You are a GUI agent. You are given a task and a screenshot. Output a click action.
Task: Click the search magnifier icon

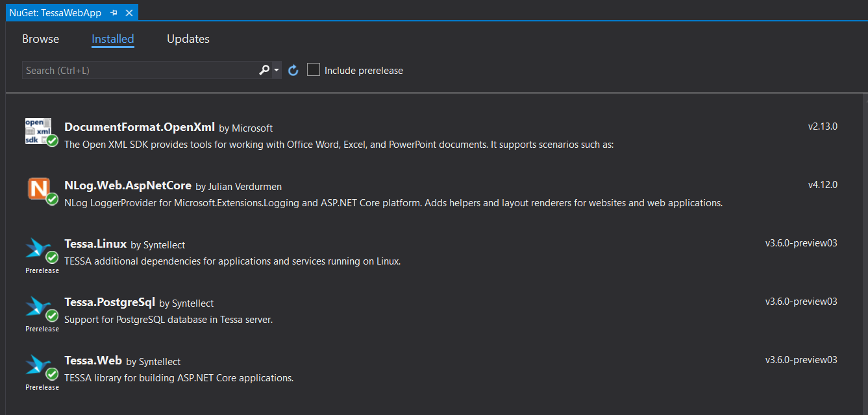[264, 70]
